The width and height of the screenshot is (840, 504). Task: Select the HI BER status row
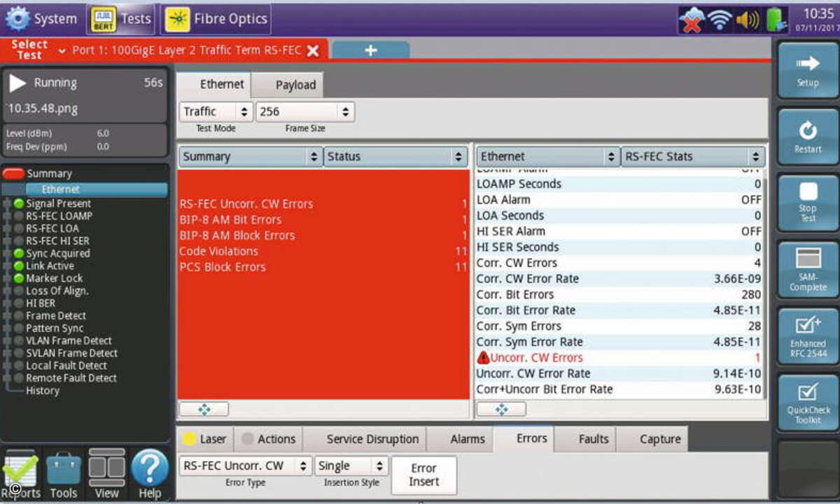point(41,303)
